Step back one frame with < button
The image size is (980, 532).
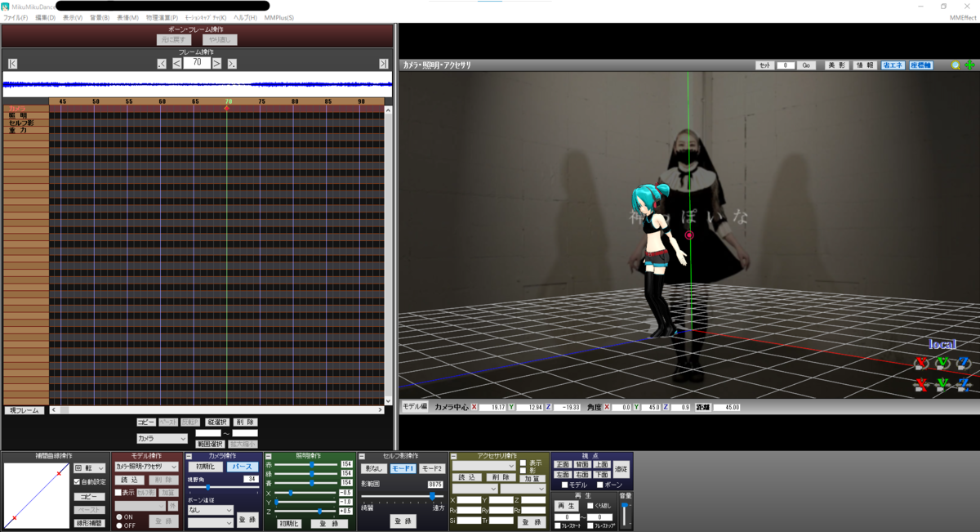pos(176,63)
